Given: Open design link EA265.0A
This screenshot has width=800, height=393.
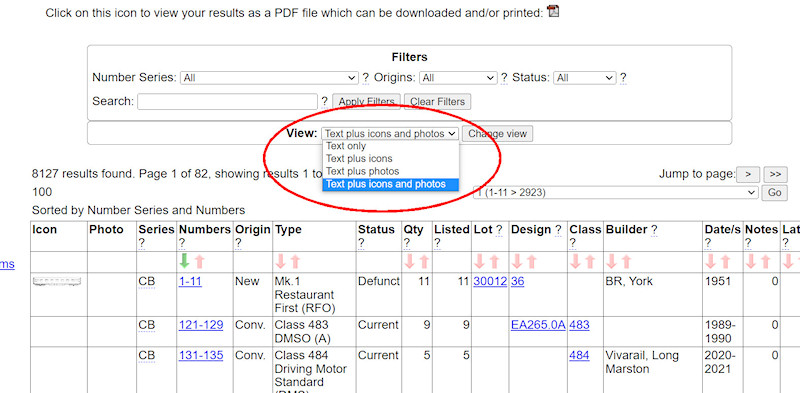Looking at the screenshot, I should pos(538,325).
